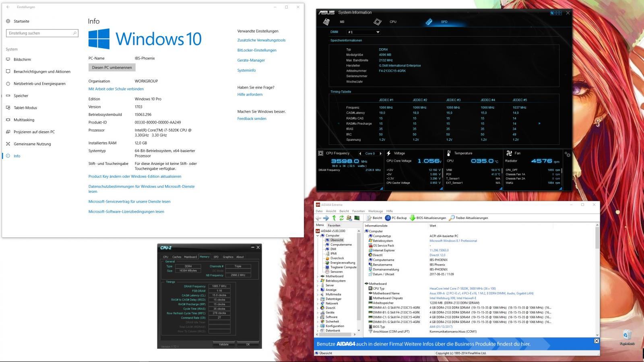Click the back arrow in the Einstellungen window
This screenshot has height=362, width=644.
[x=8, y=7]
